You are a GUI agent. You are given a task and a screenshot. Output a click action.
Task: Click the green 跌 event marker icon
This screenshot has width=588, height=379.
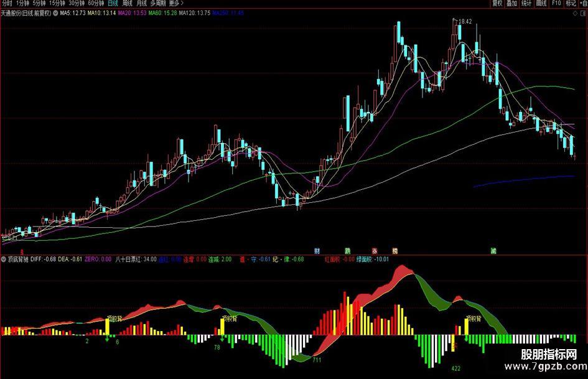[x=348, y=251]
